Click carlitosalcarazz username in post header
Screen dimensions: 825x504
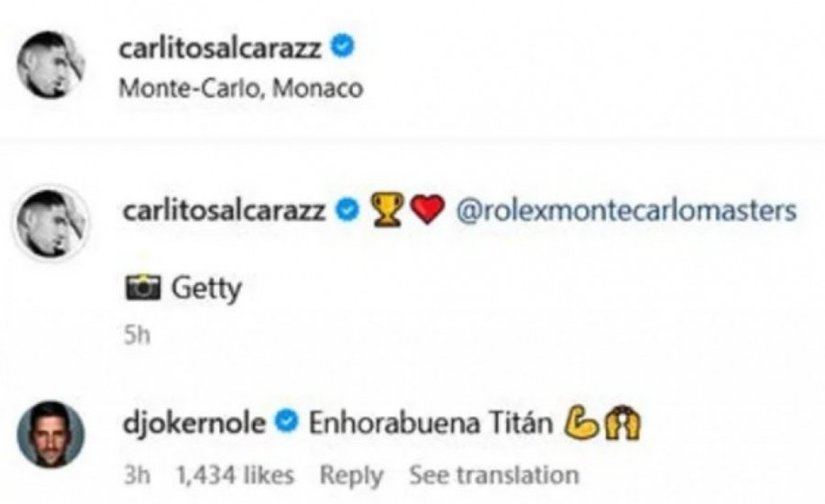coord(220,49)
